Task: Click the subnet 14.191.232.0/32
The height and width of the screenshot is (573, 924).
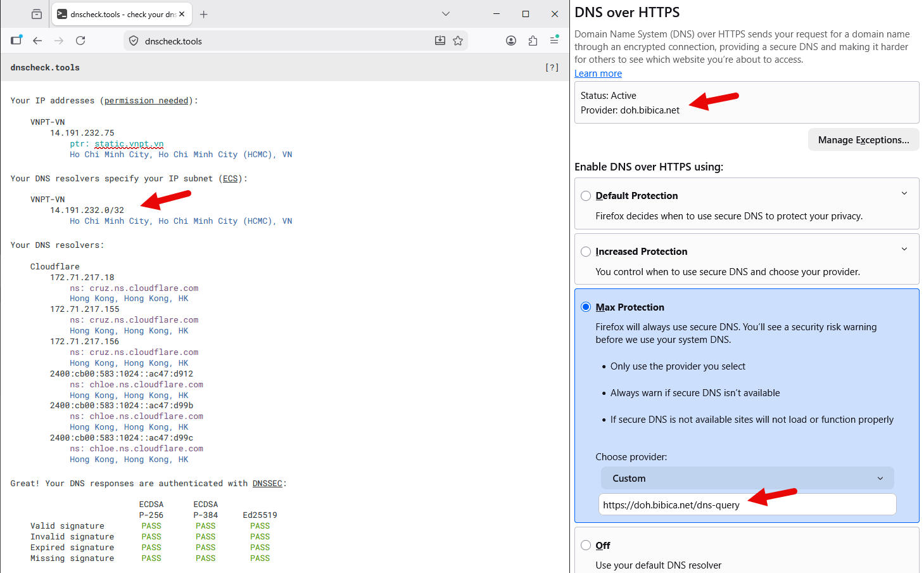Action: pyautogui.click(x=87, y=210)
